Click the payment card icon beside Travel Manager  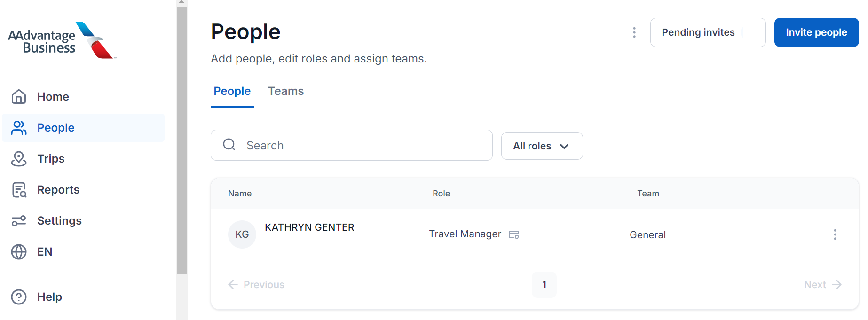[514, 234]
